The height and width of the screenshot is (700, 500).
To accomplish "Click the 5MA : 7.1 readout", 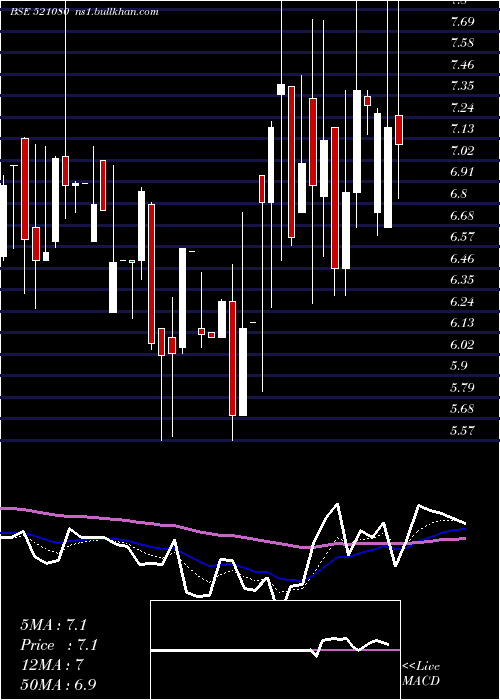I will click(x=53, y=625).
